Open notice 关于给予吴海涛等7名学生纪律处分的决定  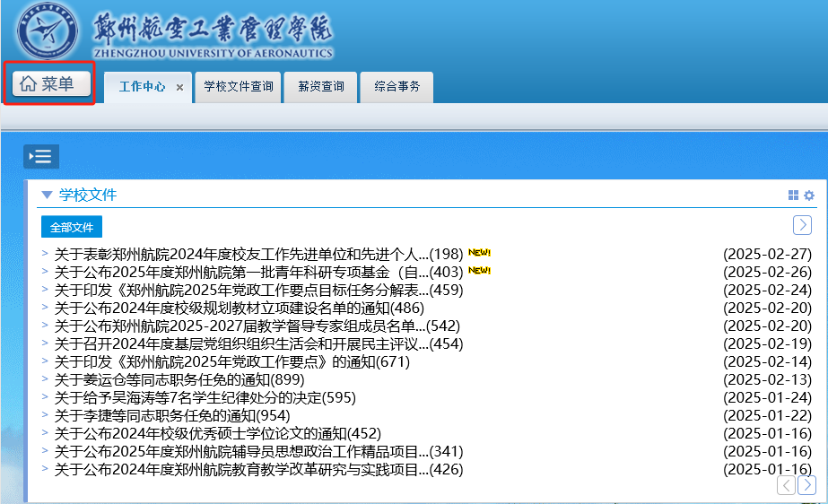point(205,398)
